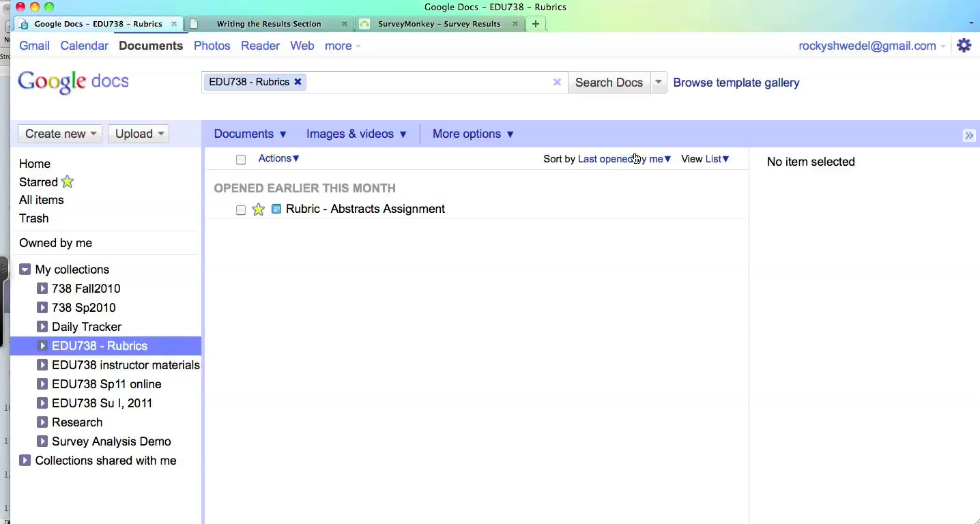Change the View List option

[717, 159]
